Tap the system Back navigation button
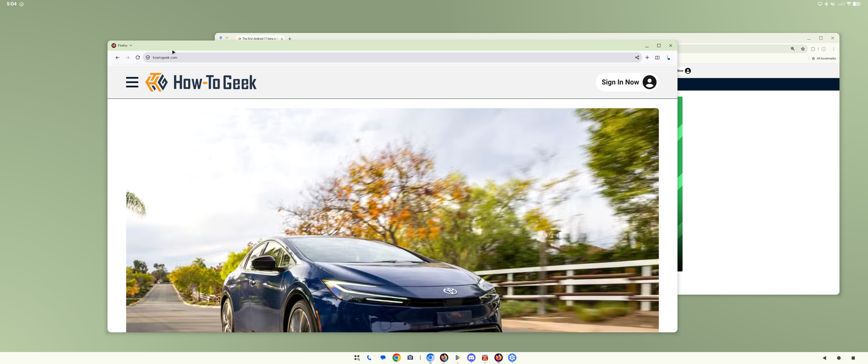The height and width of the screenshot is (364, 868). click(824, 358)
